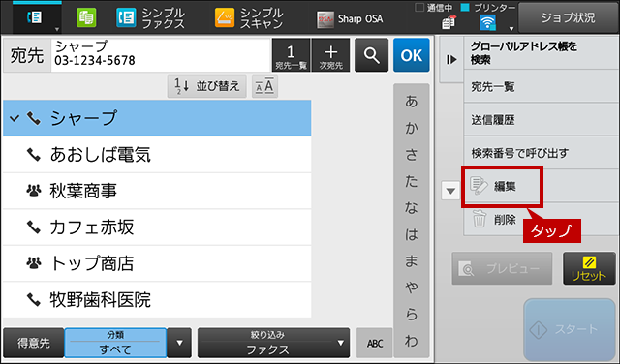
Task: Launch Sharp OSA icon
Action: 325,19
